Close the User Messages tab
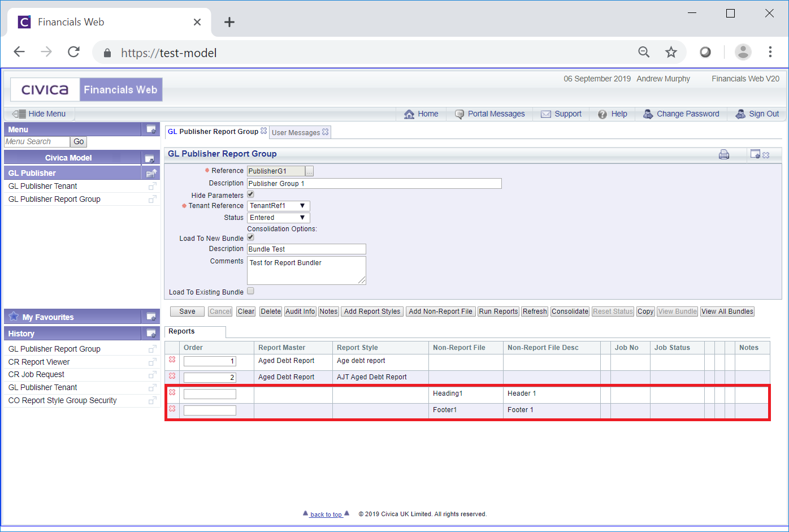The width and height of the screenshot is (789, 532). [x=325, y=132]
